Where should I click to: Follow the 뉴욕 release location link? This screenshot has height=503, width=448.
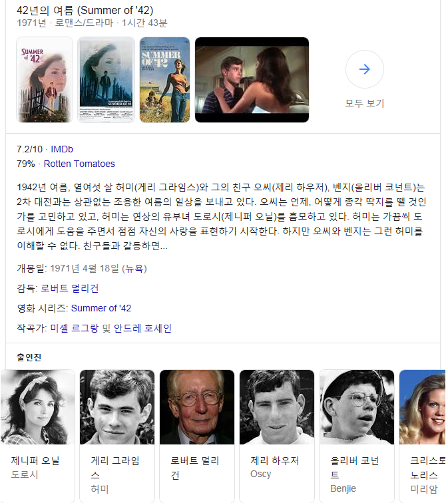tap(134, 268)
